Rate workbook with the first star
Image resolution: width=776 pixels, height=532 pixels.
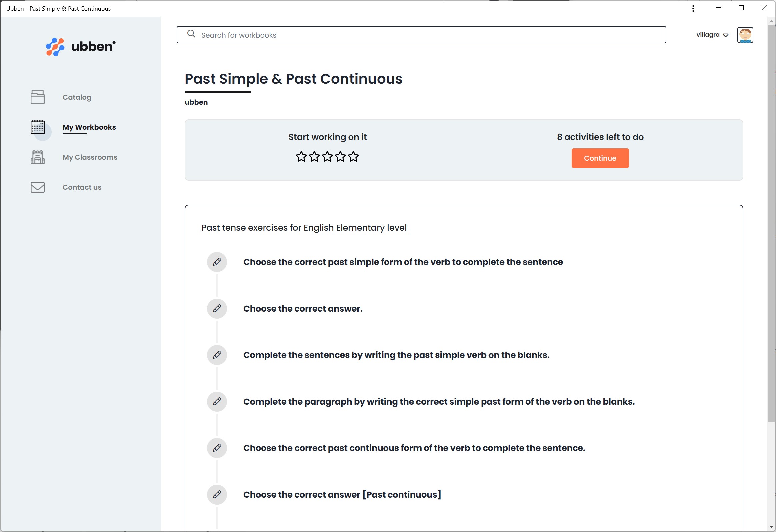pyautogui.click(x=301, y=157)
